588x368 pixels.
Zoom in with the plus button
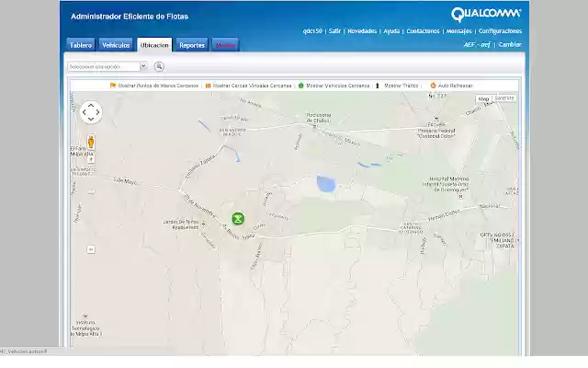tap(91, 160)
